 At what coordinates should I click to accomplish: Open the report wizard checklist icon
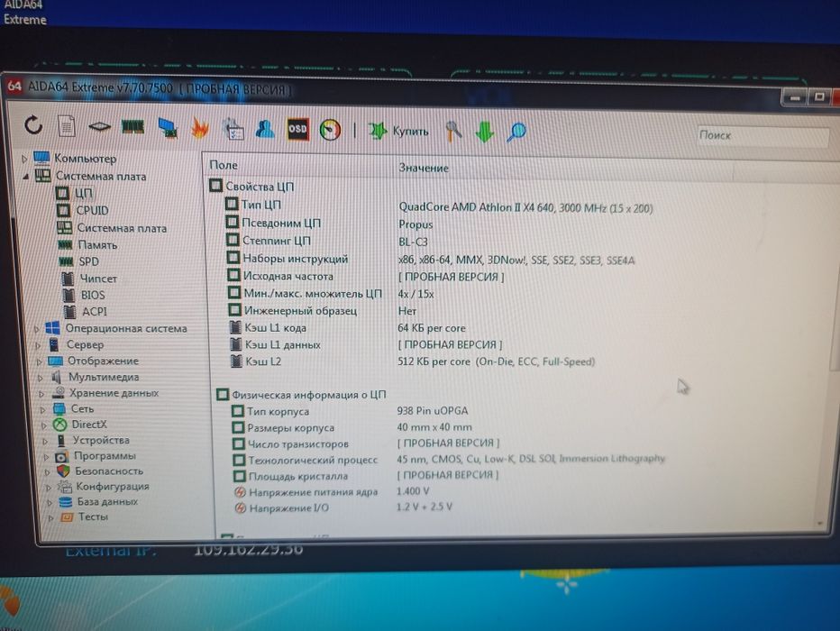coord(233,129)
